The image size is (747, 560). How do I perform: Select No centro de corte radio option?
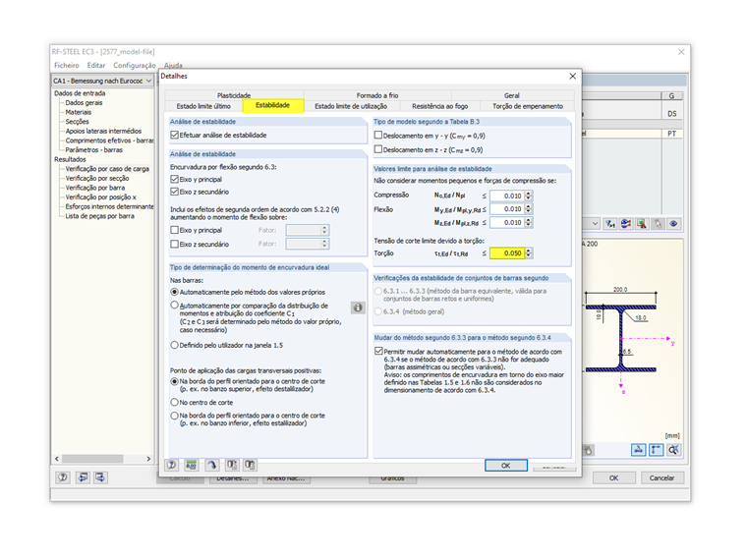point(174,403)
